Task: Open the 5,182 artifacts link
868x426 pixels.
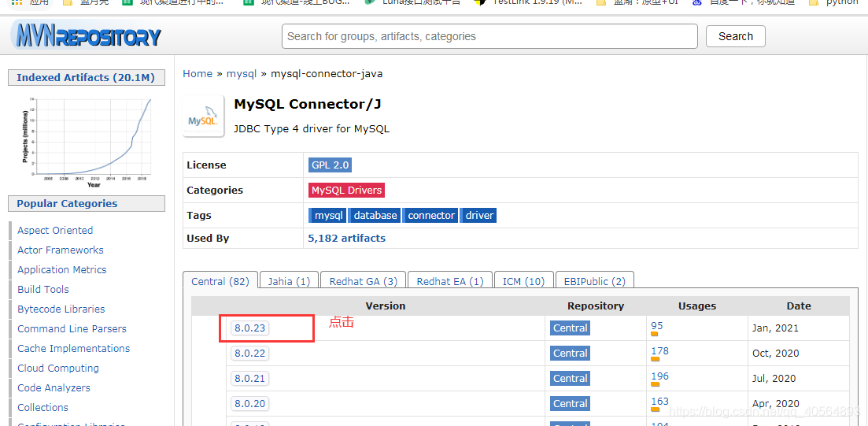Action: pos(346,239)
